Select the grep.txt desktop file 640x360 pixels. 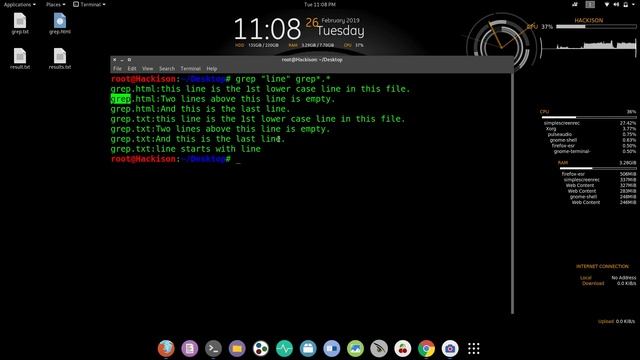pyautogui.click(x=20, y=24)
